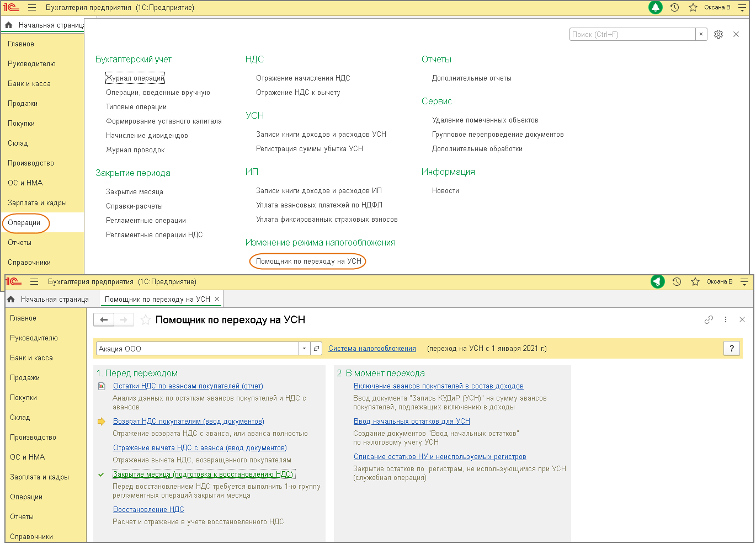Screen dimensions: 756x544
Task: Click notifications bell icon in top window
Action: coord(656,8)
